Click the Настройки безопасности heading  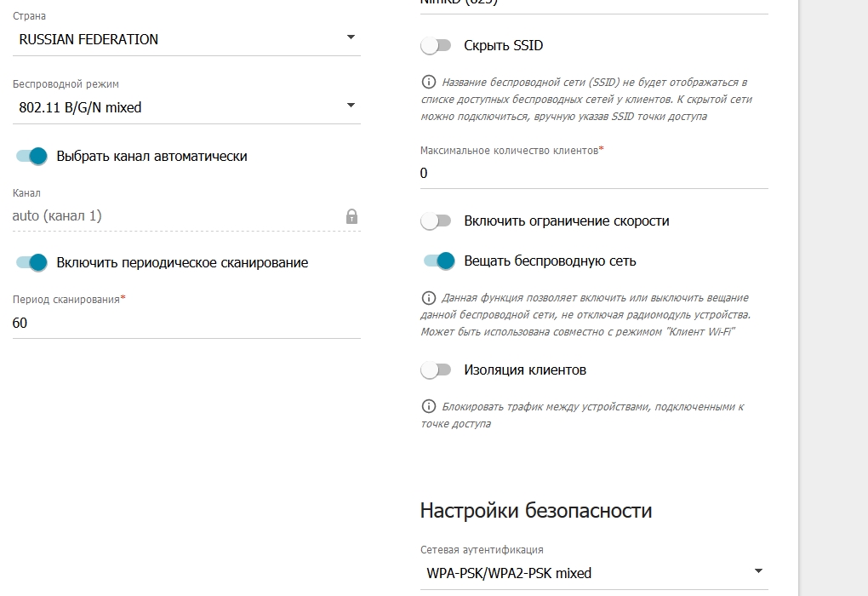(536, 511)
